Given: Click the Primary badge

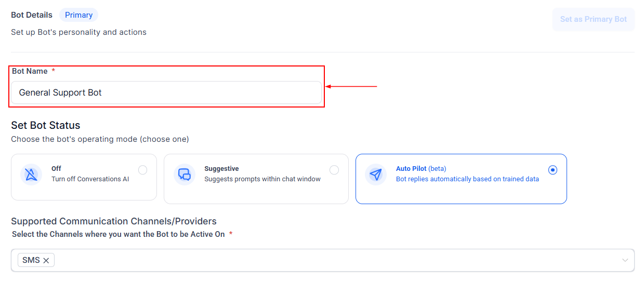Looking at the screenshot, I should pyautogui.click(x=78, y=15).
